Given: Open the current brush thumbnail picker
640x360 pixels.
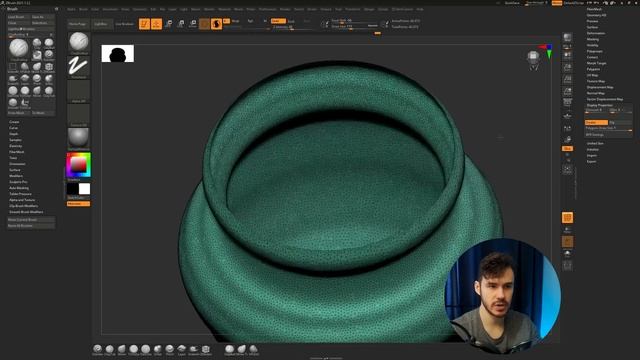Looking at the screenshot, I should (x=79, y=43).
